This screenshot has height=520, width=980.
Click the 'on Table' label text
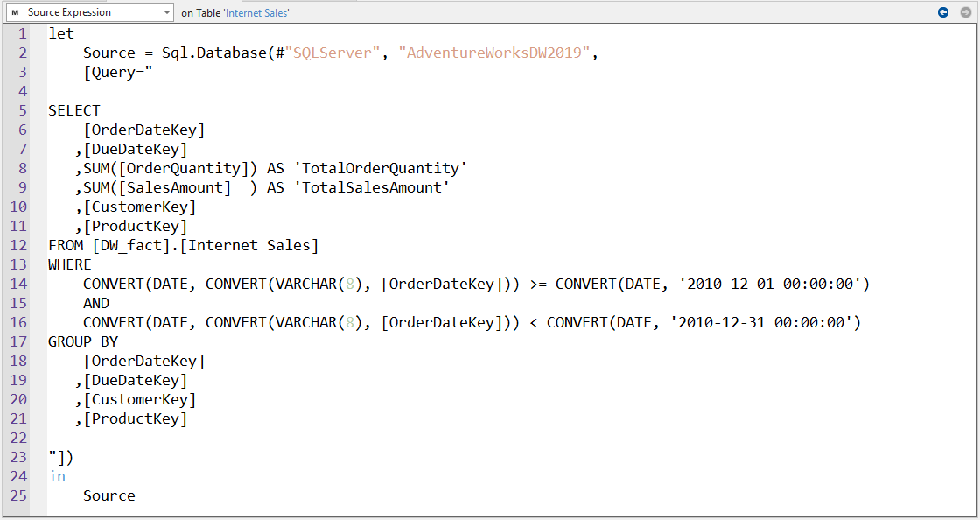(x=199, y=12)
